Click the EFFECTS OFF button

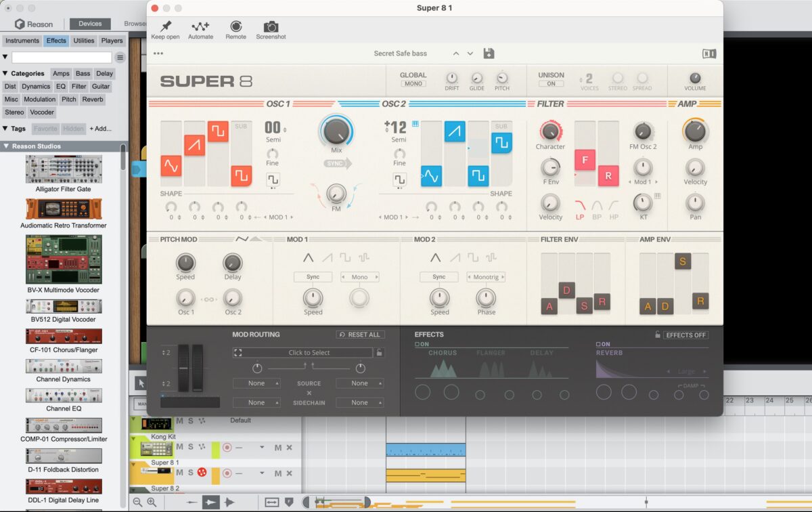[686, 335]
